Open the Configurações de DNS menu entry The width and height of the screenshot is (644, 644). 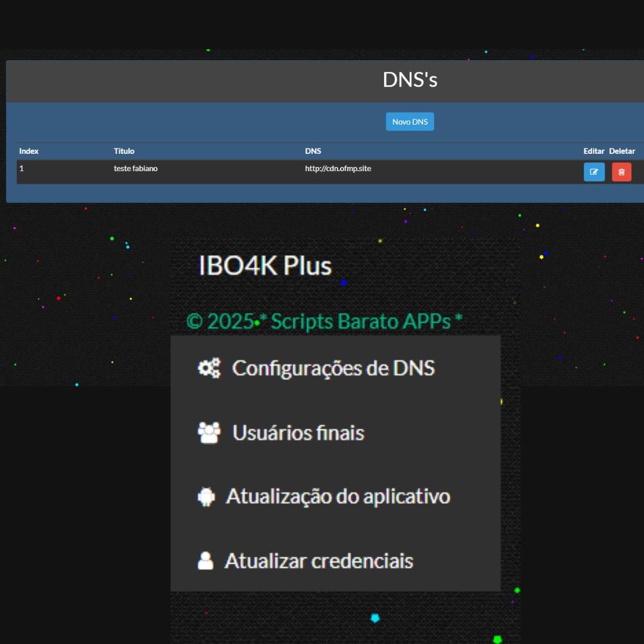click(x=333, y=368)
